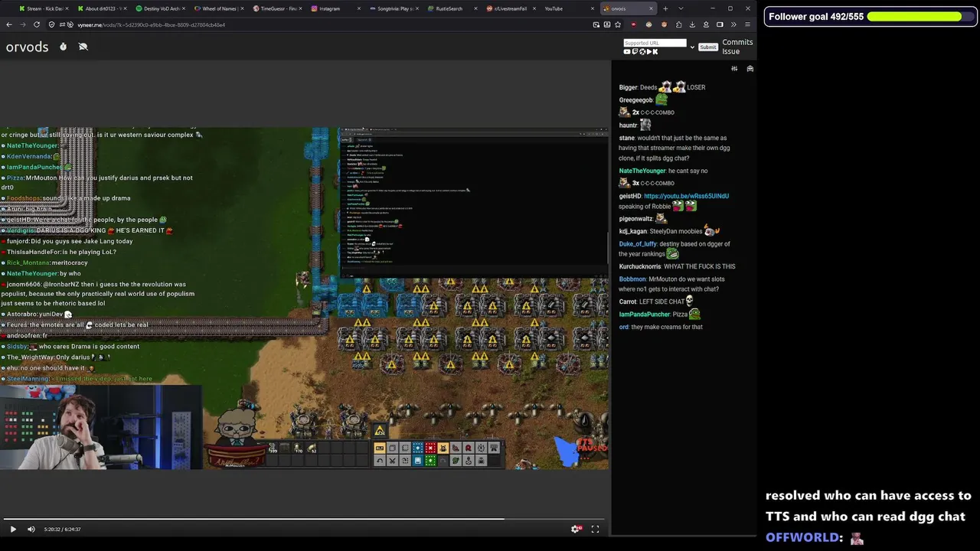Switch to the RustleSearch tab
The width and height of the screenshot is (980, 551).
pos(452,8)
